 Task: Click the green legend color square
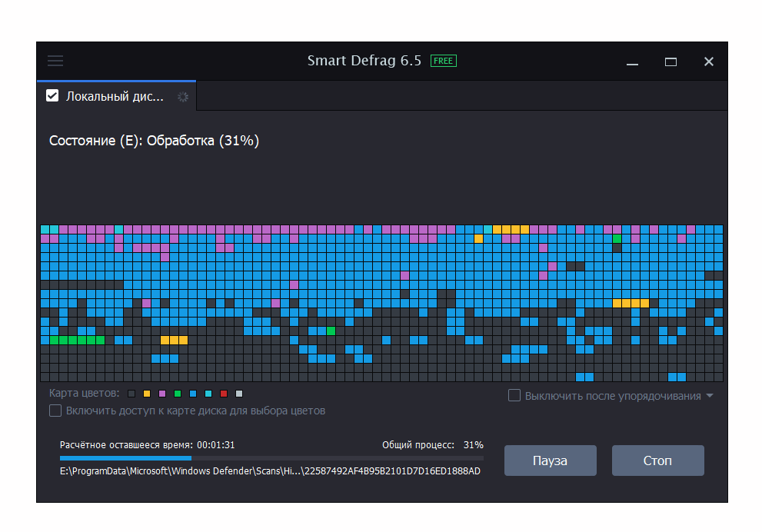[178, 394]
